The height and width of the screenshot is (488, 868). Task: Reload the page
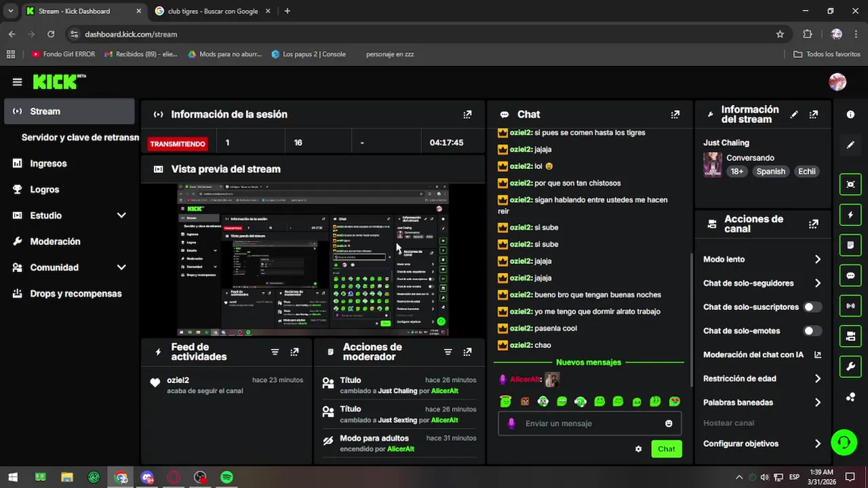pos(51,34)
